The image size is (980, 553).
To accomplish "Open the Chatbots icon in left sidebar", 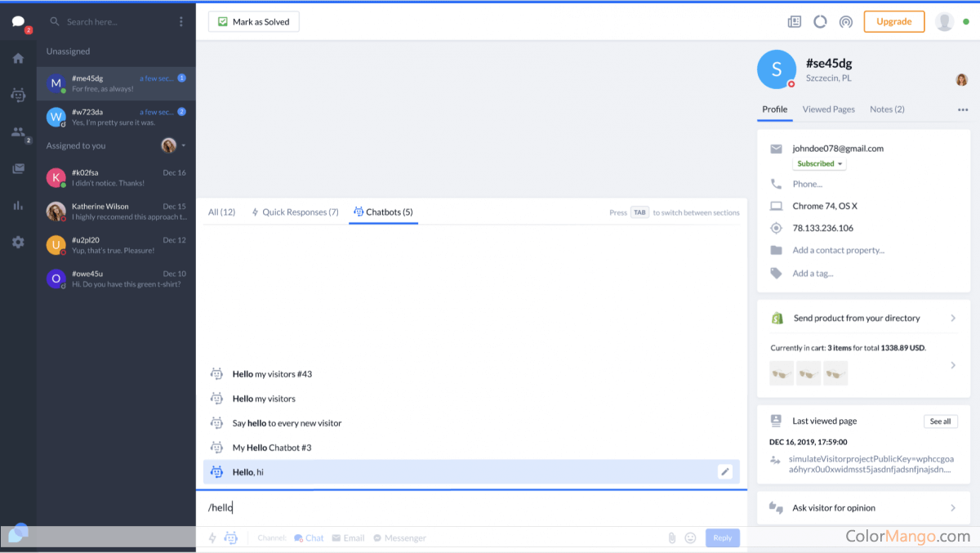I will pos(18,96).
